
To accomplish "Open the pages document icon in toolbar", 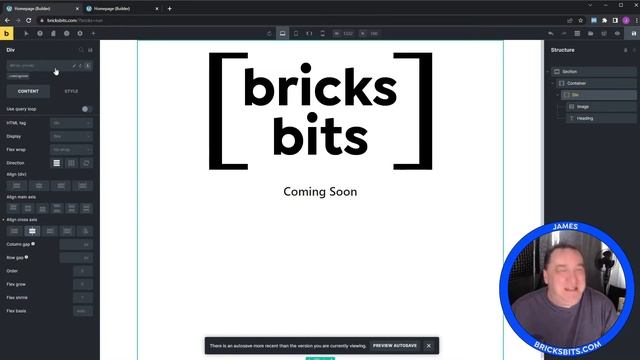I will 53,33.
